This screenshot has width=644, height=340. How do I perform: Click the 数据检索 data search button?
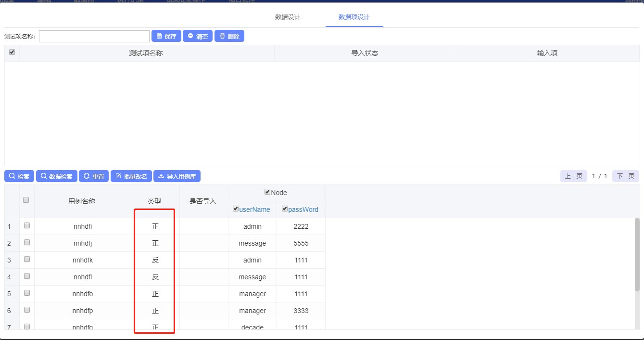(x=57, y=176)
